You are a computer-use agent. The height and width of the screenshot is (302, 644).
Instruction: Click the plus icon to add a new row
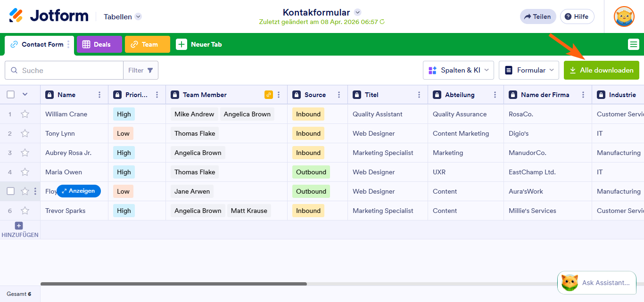tap(19, 226)
